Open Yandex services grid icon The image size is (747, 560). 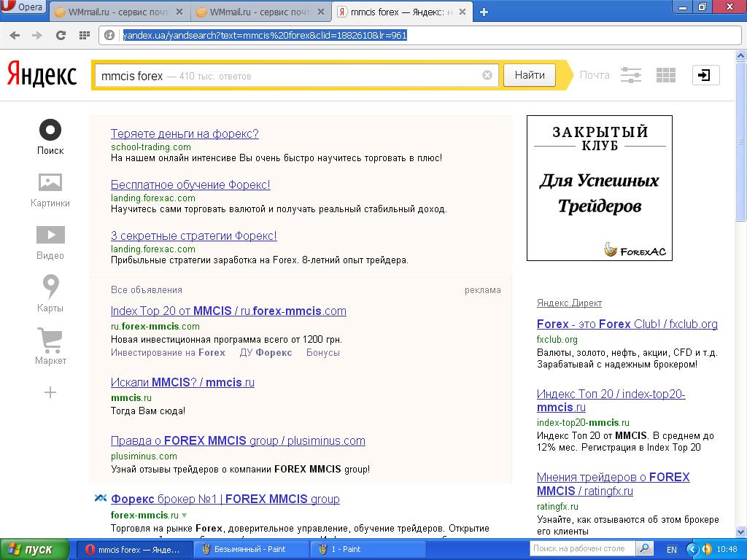[x=665, y=75]
